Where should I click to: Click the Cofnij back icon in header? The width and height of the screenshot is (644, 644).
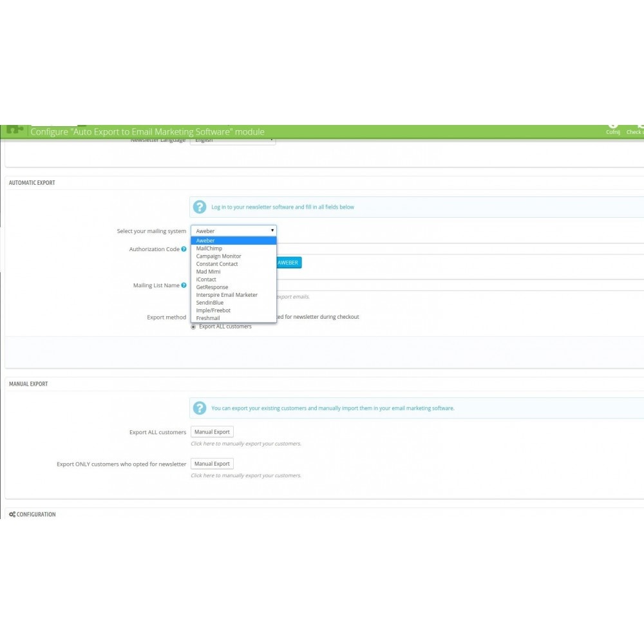(x=613, y=129)
